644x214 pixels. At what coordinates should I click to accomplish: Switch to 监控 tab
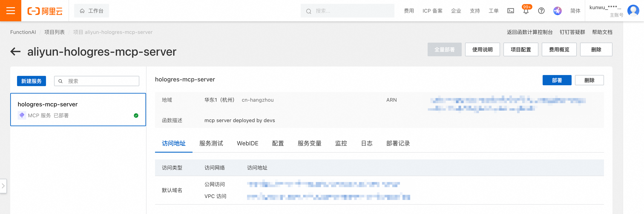tap(341, 143)
